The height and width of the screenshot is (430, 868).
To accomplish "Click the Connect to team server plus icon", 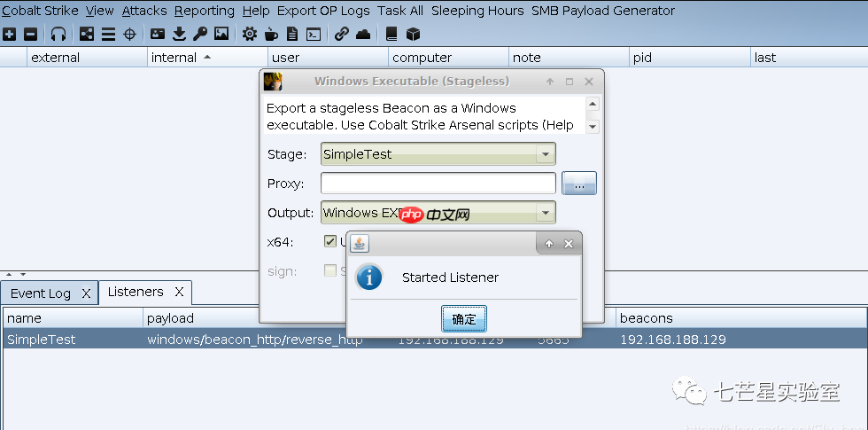I will pyautogui.click(x=9, y=35).
